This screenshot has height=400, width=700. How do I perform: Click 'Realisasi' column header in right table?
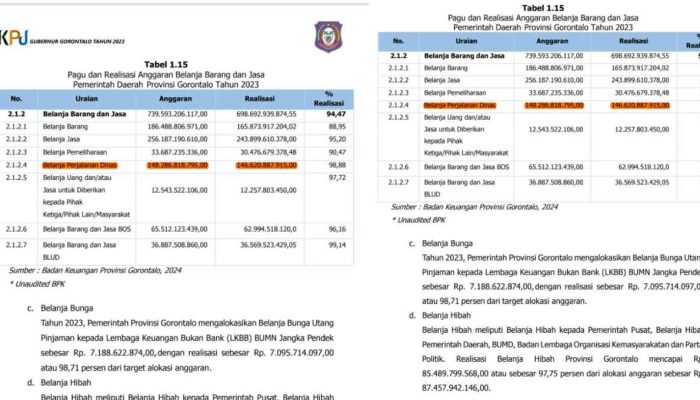(x=633, y=41)
